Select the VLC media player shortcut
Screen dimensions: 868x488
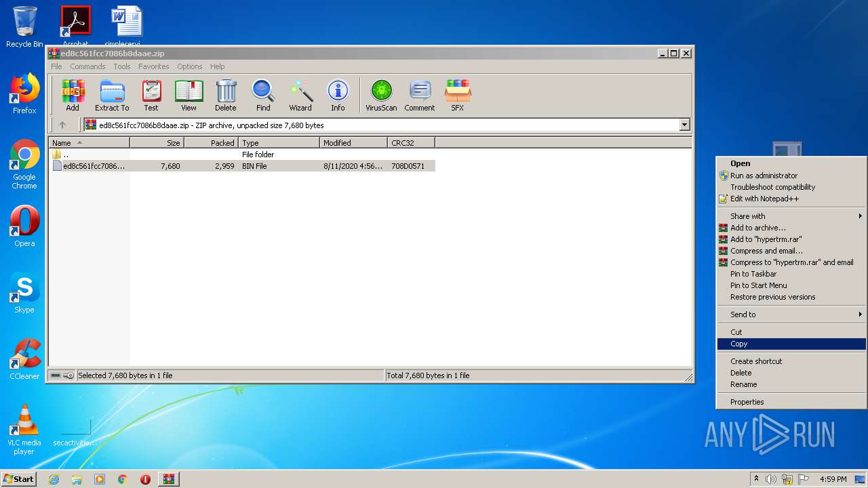(24, 430)
